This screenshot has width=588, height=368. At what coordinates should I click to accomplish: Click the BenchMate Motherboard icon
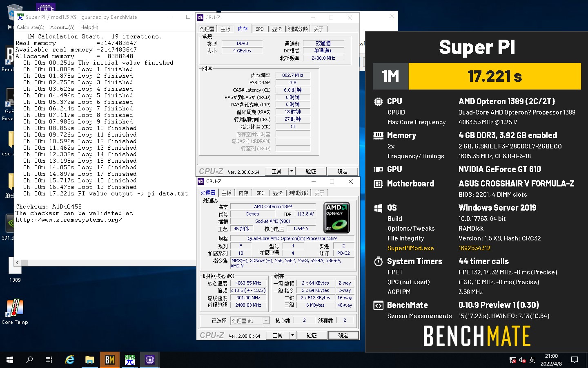[x=379, y=184]
